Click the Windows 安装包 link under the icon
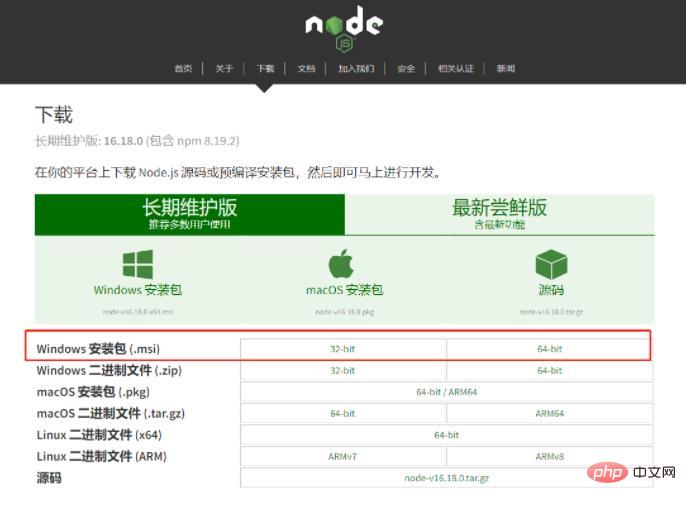 point(138,290)
